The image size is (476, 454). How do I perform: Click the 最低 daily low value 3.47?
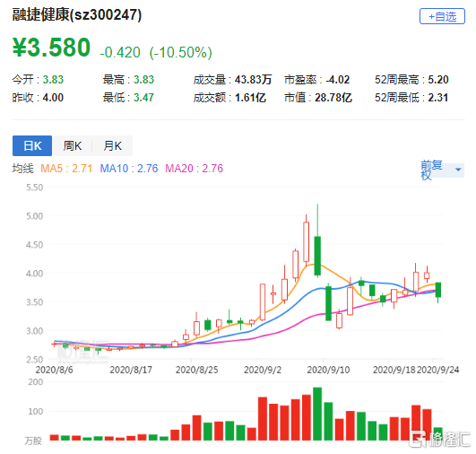click(144, 98)
